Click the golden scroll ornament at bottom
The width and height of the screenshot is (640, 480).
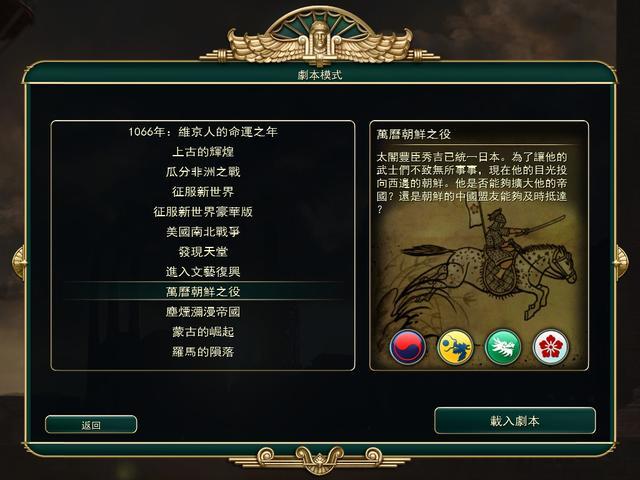tap(320, 458)
